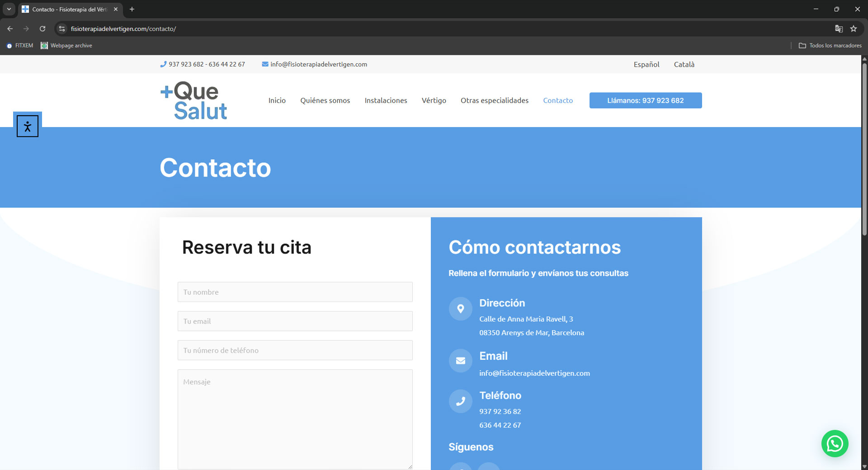
Task: Reload the page
Action: [x=42, y=29]
